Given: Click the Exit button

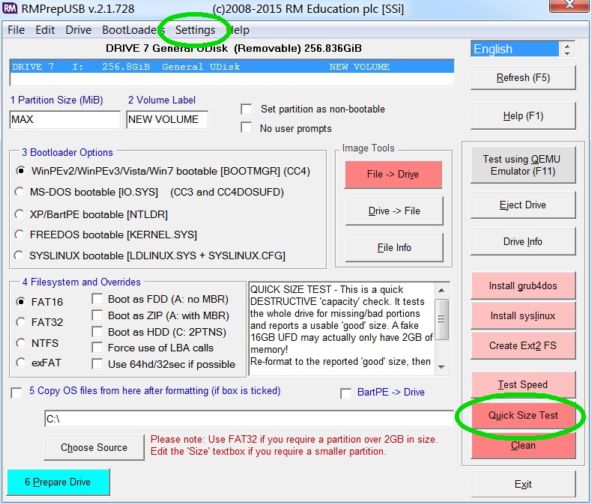Looking at the screenshot, I should pos(523,484).
